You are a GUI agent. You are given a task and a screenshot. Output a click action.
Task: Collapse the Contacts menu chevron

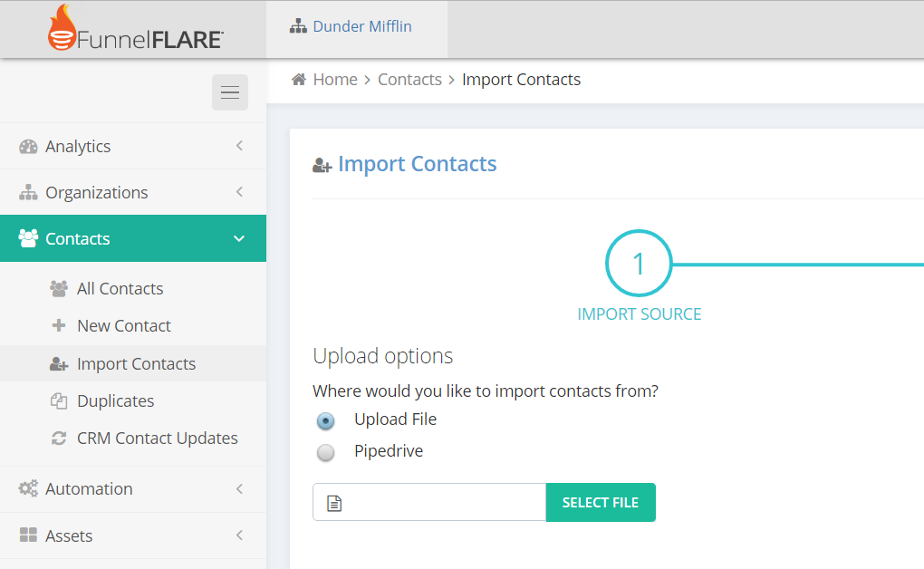tap(239, 239)
